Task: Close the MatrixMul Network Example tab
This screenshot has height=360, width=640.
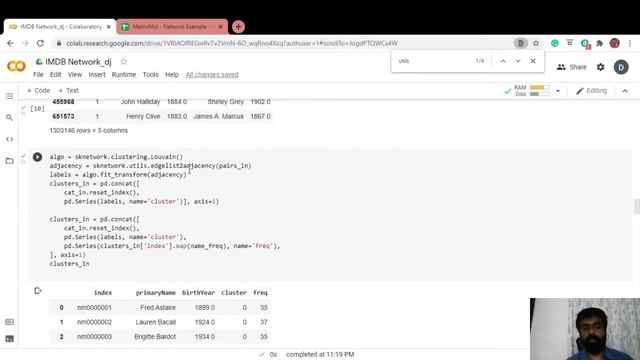Action: coord(220,27)
